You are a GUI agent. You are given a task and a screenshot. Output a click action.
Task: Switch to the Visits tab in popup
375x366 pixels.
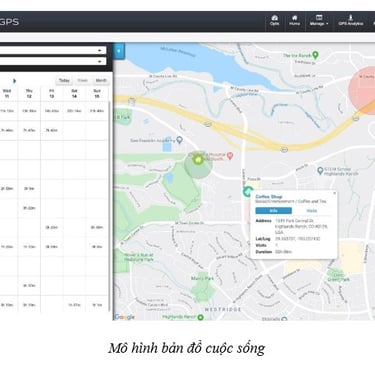(312, 211)
